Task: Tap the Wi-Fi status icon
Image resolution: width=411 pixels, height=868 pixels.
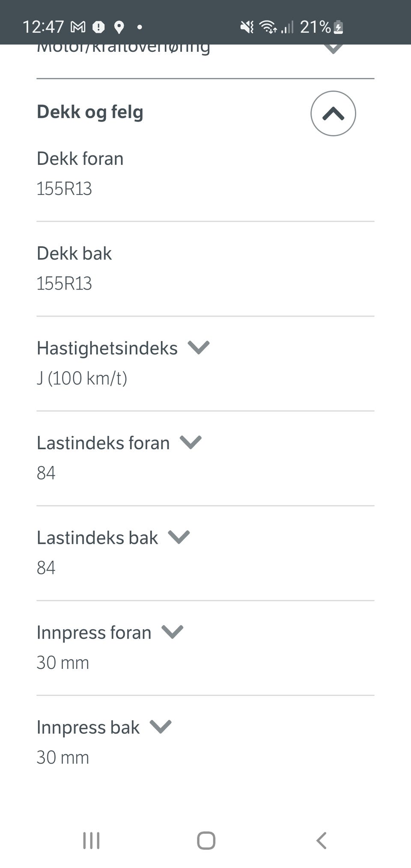Action: [x=268, y=27]
